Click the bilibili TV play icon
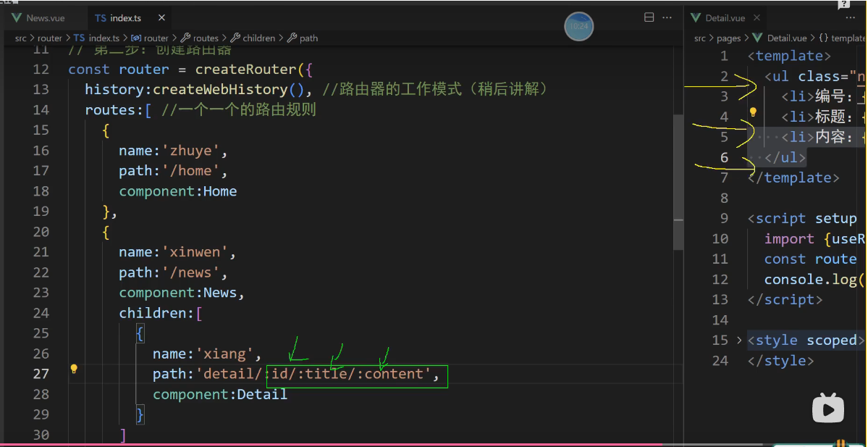 pos(828,408)
